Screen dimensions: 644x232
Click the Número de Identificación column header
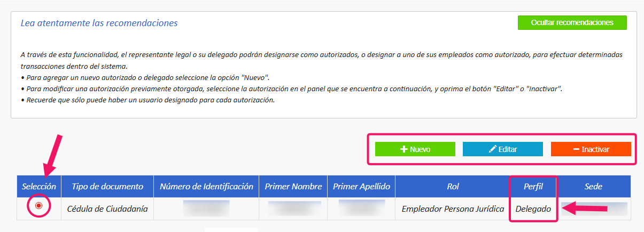click(206, 186)
